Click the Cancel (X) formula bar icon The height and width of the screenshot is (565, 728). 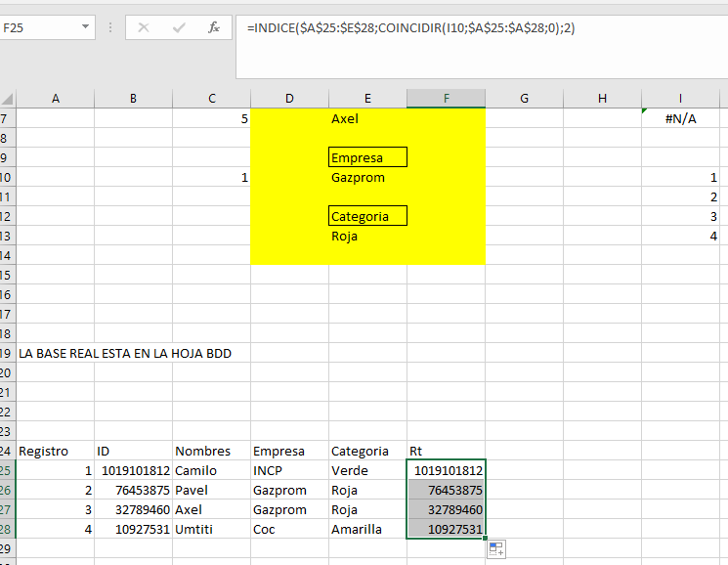click(x=144, y=27)
